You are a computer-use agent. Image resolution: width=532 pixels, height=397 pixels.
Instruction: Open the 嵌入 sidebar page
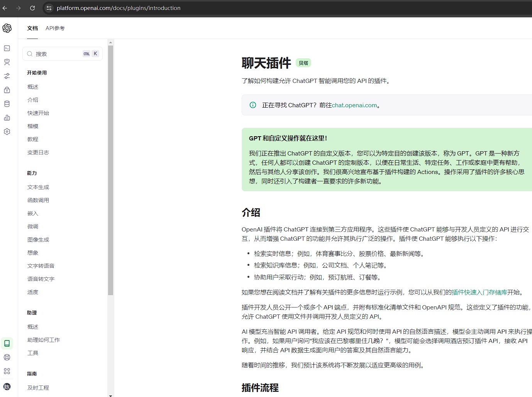tap(33, 213)
